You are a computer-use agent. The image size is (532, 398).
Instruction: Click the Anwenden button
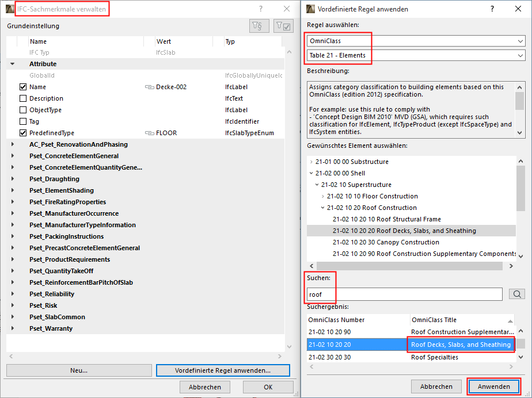[x=494, y=386]
